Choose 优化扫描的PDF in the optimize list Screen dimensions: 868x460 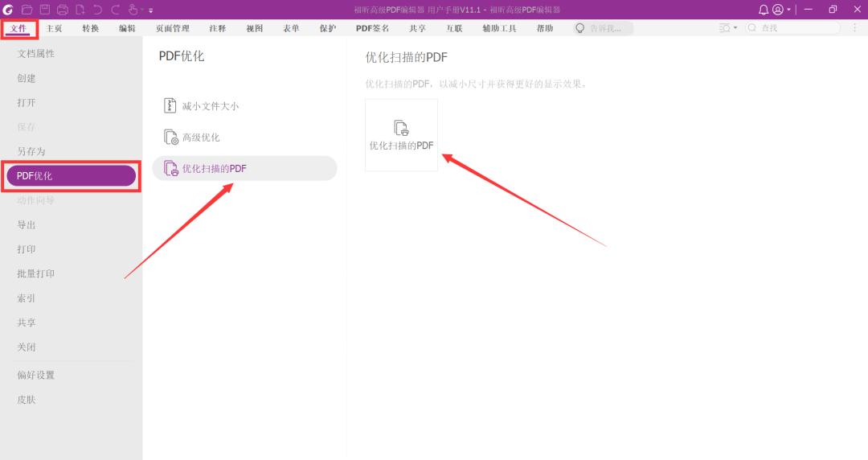pyautogui.click(x=244, y=169)
